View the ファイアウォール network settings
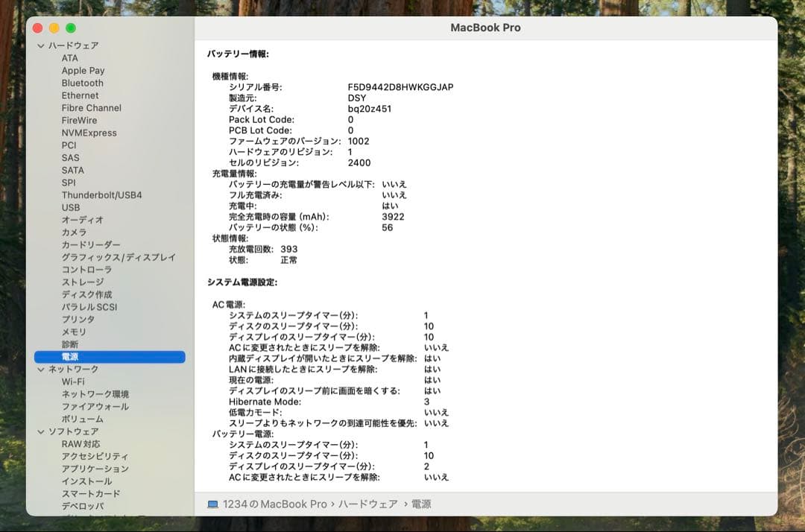The height and width of the screenshot is (532, 805). pos(90,406)
